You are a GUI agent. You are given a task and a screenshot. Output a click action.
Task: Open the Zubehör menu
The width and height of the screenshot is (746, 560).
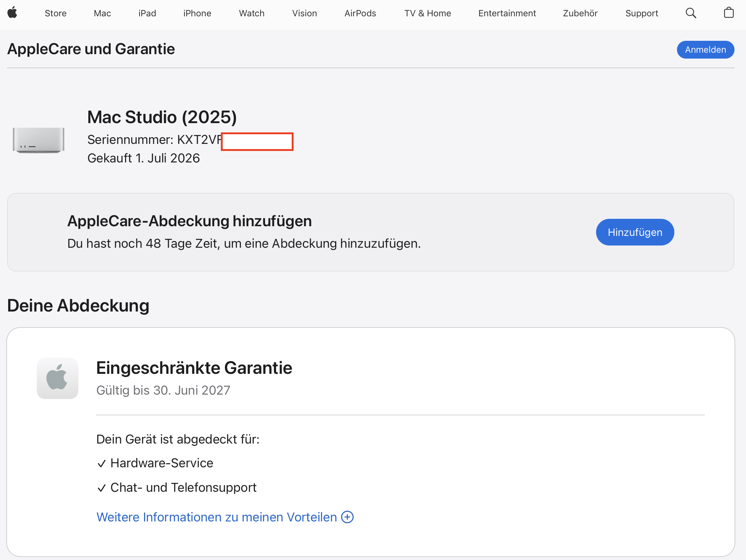580,13
